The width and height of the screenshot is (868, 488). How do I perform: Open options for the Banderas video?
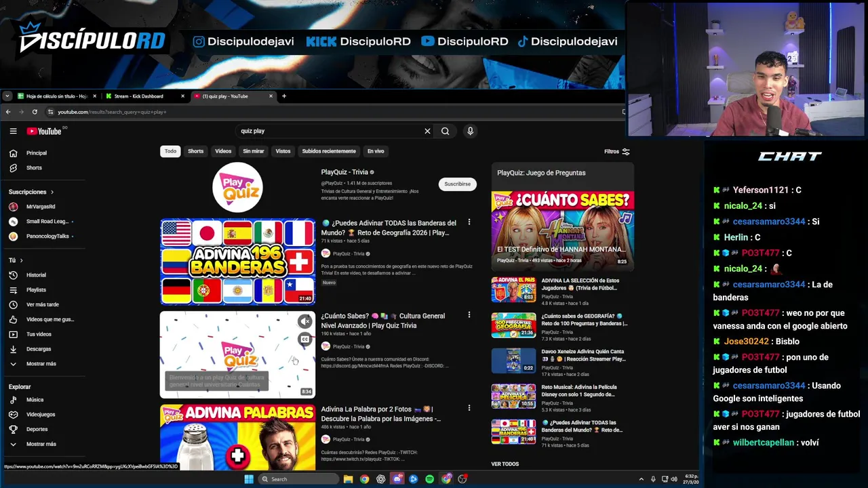[x=469, y=222]
